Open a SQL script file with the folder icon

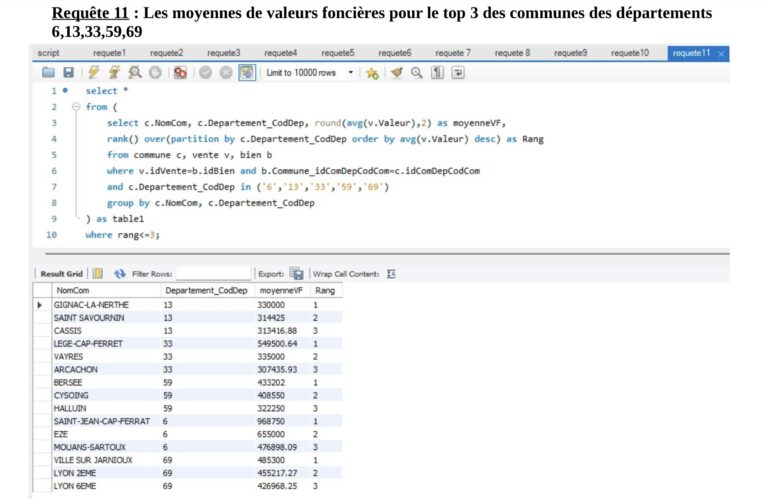[48, 72]
